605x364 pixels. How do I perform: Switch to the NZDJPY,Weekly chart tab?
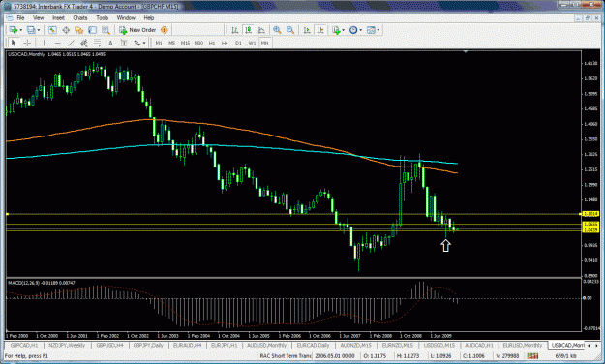point(67,345)
